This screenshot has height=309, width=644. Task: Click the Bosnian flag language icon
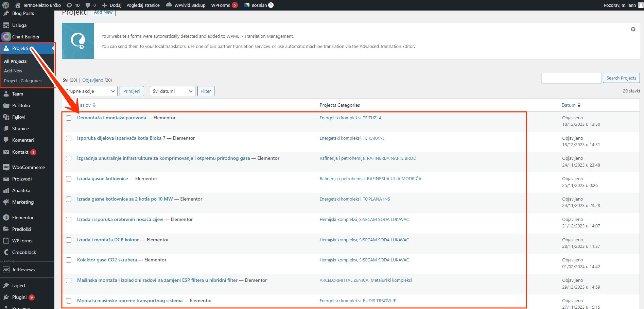click(x=247, y=5)
